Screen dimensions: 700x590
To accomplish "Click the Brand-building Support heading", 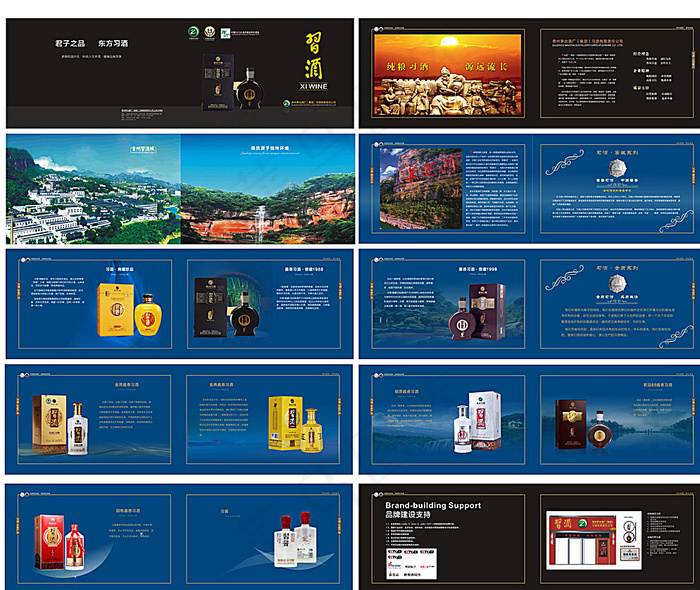I will coord(433,505).
